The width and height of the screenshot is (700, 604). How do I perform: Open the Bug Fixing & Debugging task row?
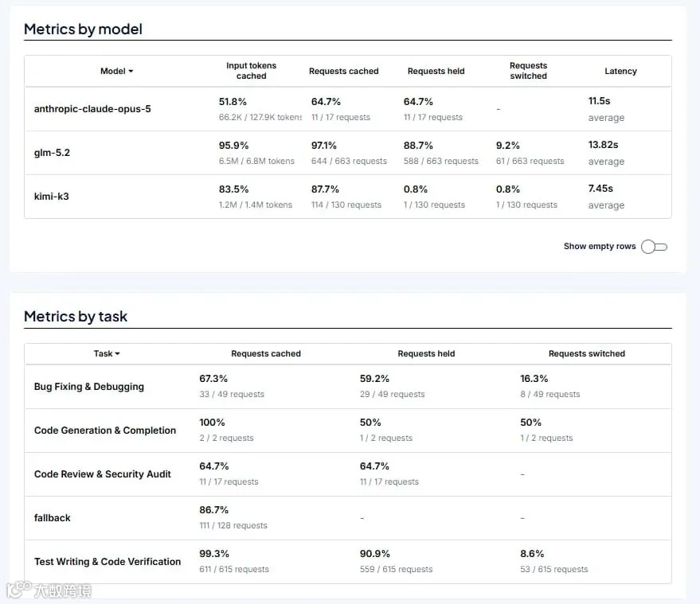[x=348, y=387]
